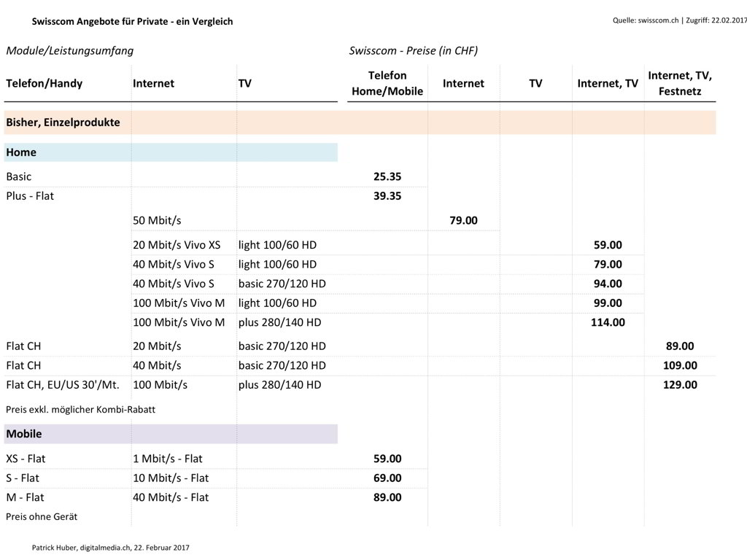This screenshot has width=747, height=560.
Task: Click the 'S - Flat' mobile plan label
Action: pos(23,478)
